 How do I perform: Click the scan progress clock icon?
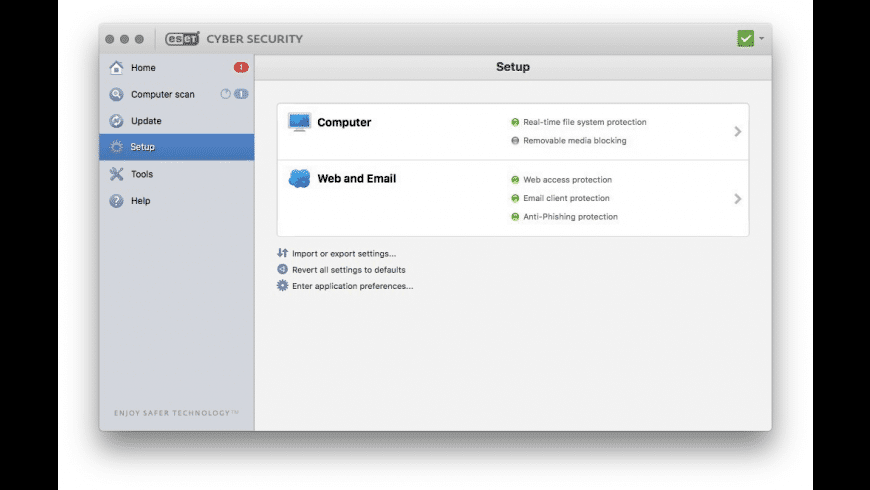coord(225,94)
